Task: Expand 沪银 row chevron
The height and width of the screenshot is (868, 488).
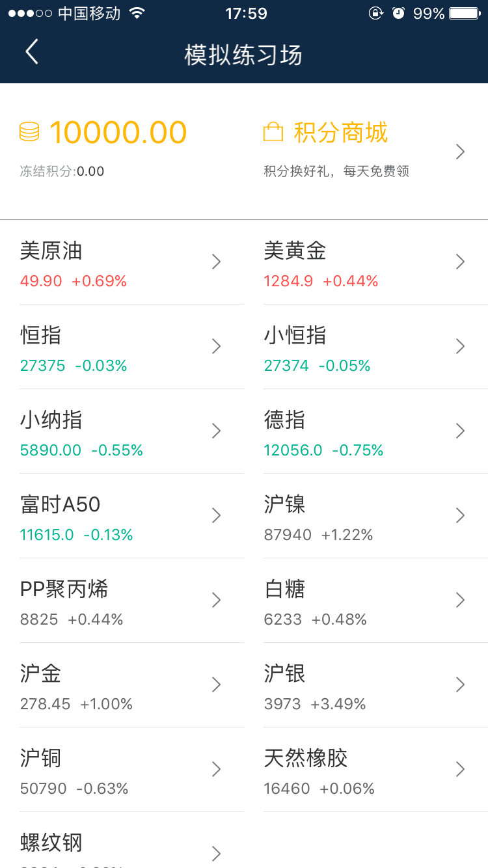Action: click(460, 685)
